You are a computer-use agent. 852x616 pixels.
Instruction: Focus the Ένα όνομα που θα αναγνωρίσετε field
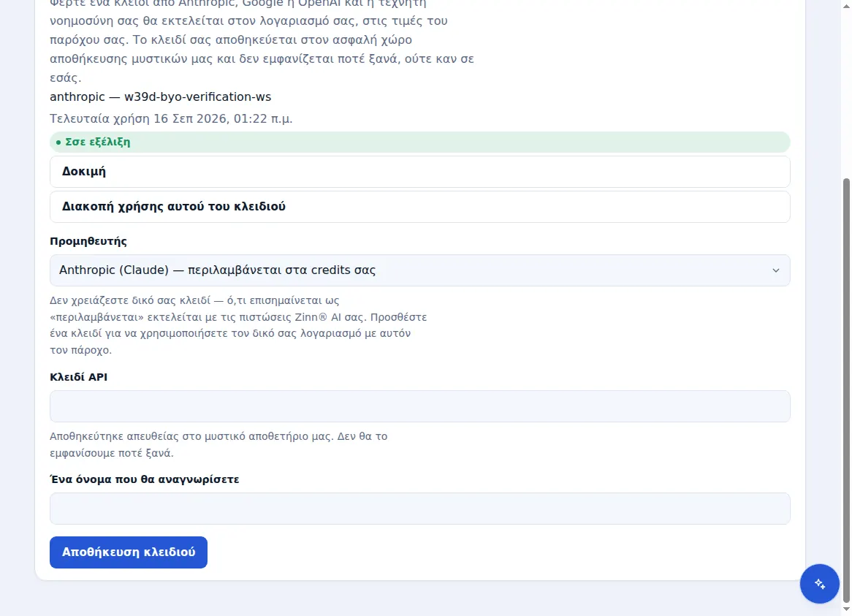pos(419,509)
